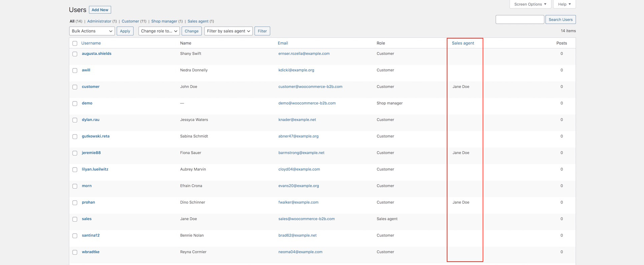Open the jeremie88 user profile link
This screenshot has height=265, width=644.
click(x=91, y=153)
